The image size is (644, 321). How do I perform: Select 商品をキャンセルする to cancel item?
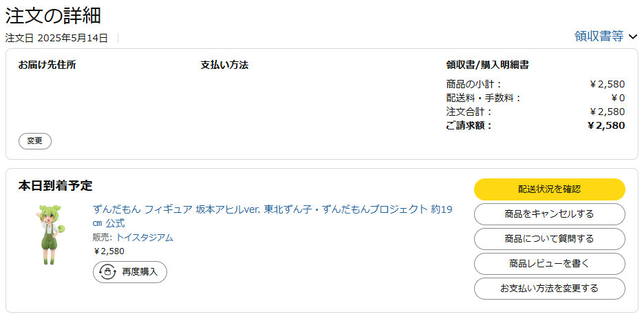click(x=550, y=214)
